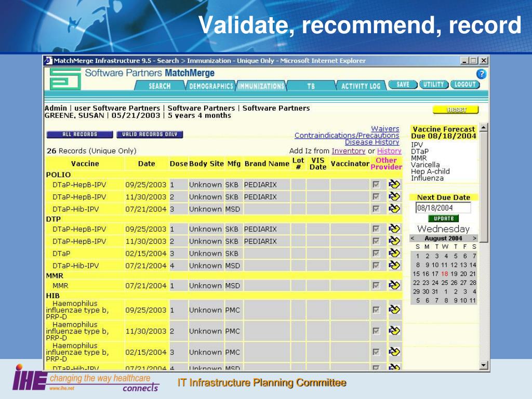Click edit icon for HIB 02/15/2004 row
The height and width of the screenshot is (399, 532).
tap(394, 352)
